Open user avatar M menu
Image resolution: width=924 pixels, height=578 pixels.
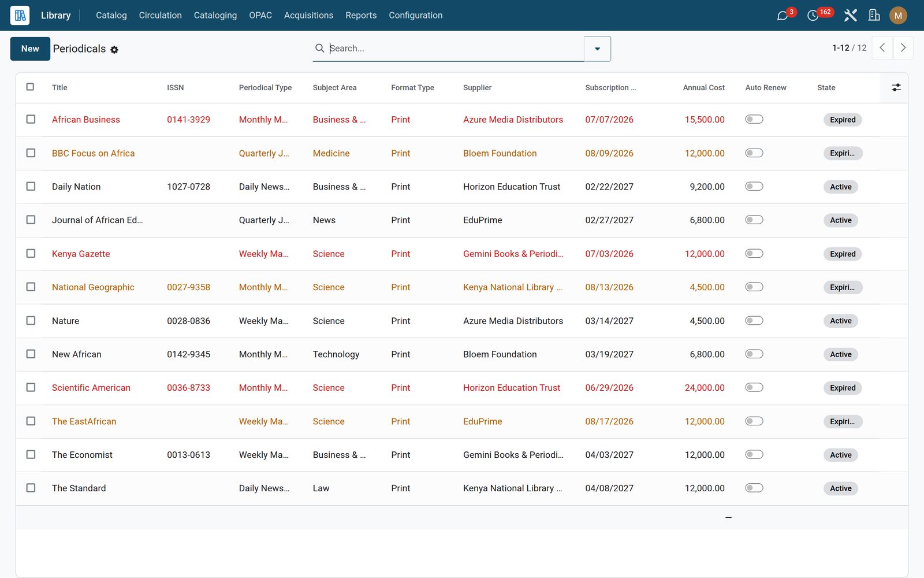pyautogui.click(x=898, y=16)
